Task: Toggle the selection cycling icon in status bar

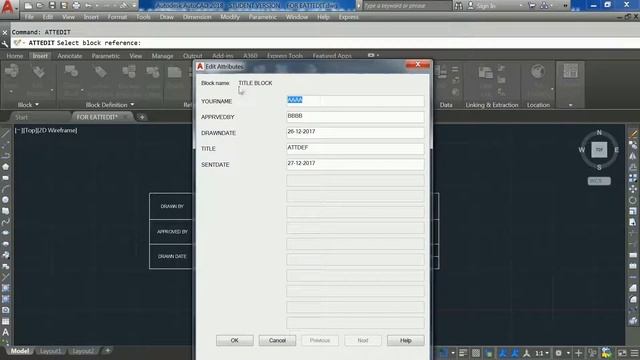Action: [489, 353]
